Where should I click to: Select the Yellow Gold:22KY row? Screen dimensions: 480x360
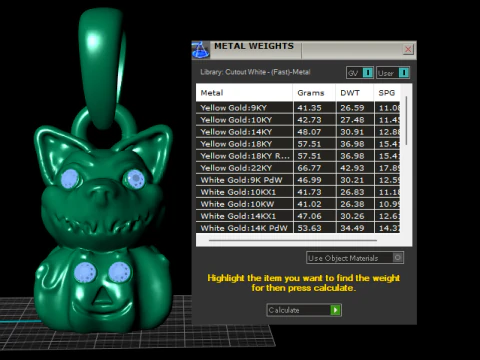(x=298, y=168)
